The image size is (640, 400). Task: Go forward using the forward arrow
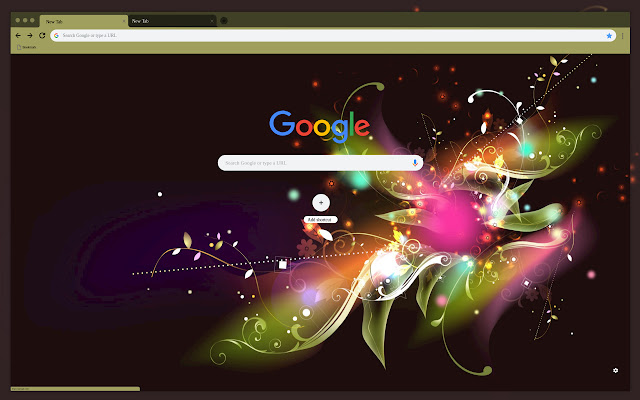30,36
